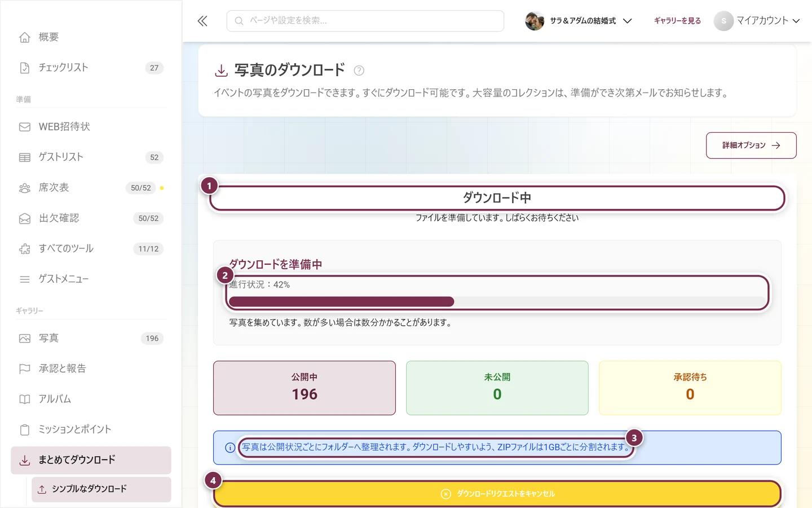Open シンプルなダウンロード submenu item

coord(101,489)
